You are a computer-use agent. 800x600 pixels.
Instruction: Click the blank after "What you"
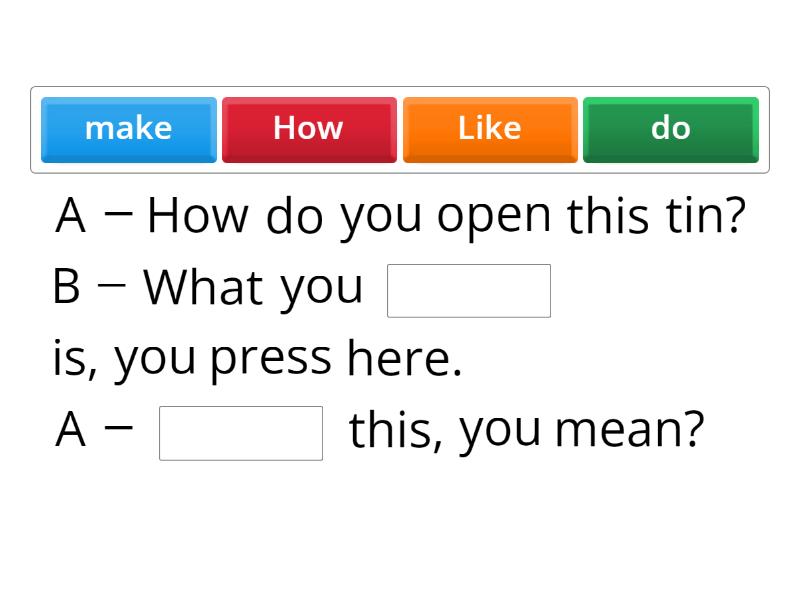[469, 290]
